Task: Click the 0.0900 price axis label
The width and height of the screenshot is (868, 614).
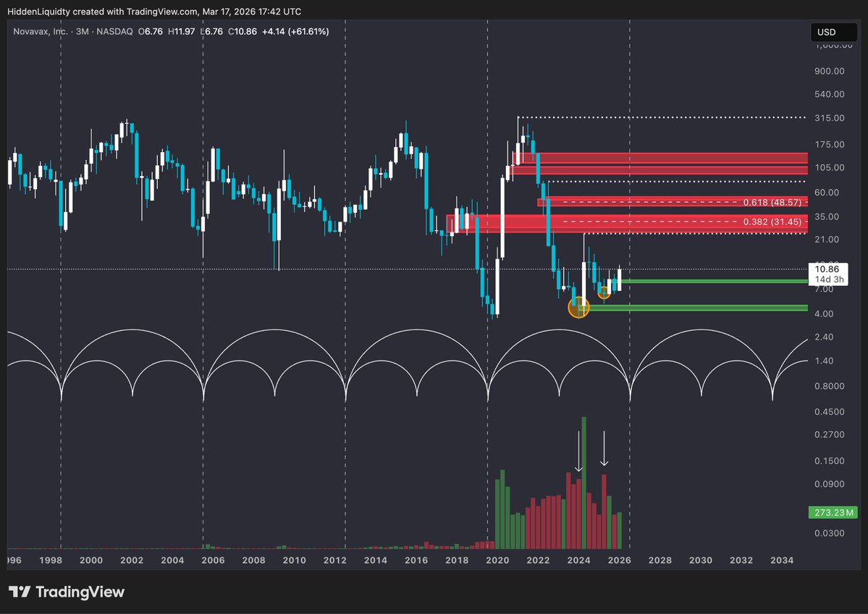Action: (x=829, y=484)
